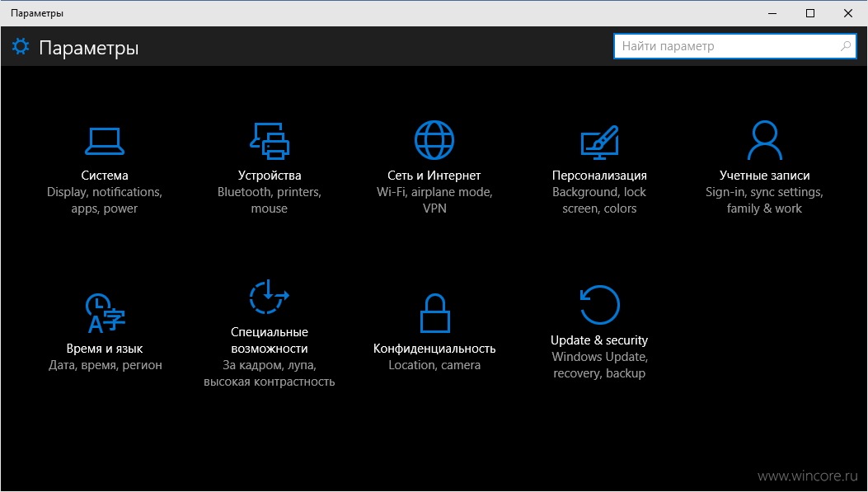Click 'Дата, время, регион' description

[x=106, y=365]
